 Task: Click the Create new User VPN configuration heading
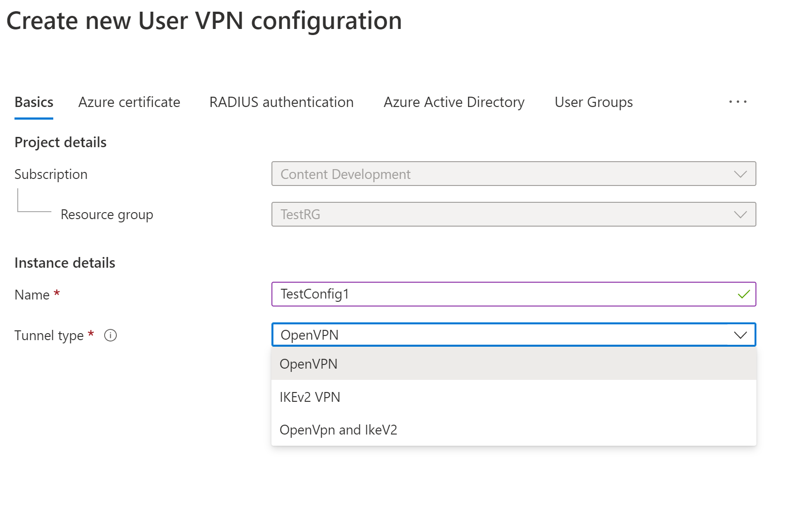tap(204, 21)
